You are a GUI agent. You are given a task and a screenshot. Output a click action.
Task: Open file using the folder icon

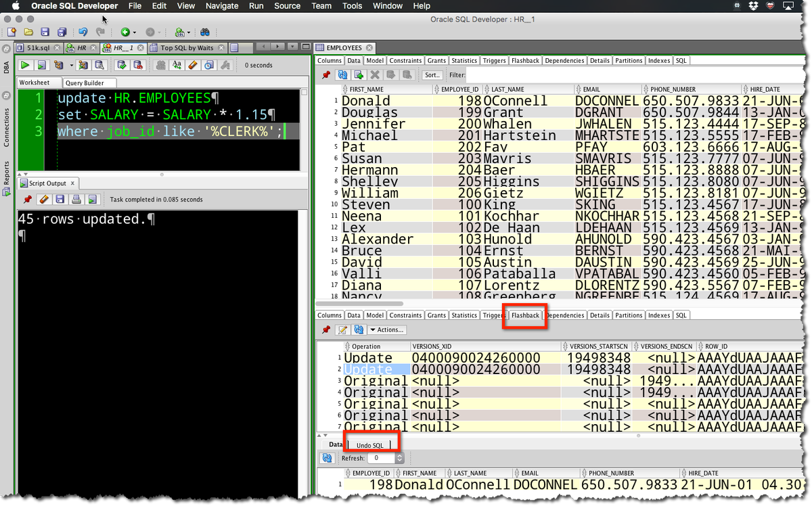coord(28,32)
